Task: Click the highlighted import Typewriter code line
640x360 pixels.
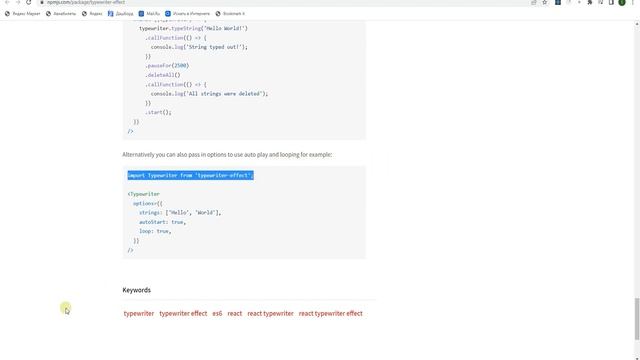Action: tap(191, 176)
